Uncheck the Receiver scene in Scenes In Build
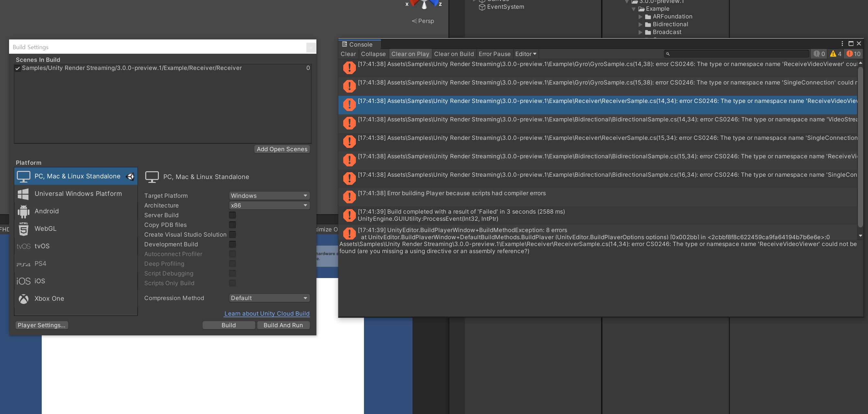 17,68
